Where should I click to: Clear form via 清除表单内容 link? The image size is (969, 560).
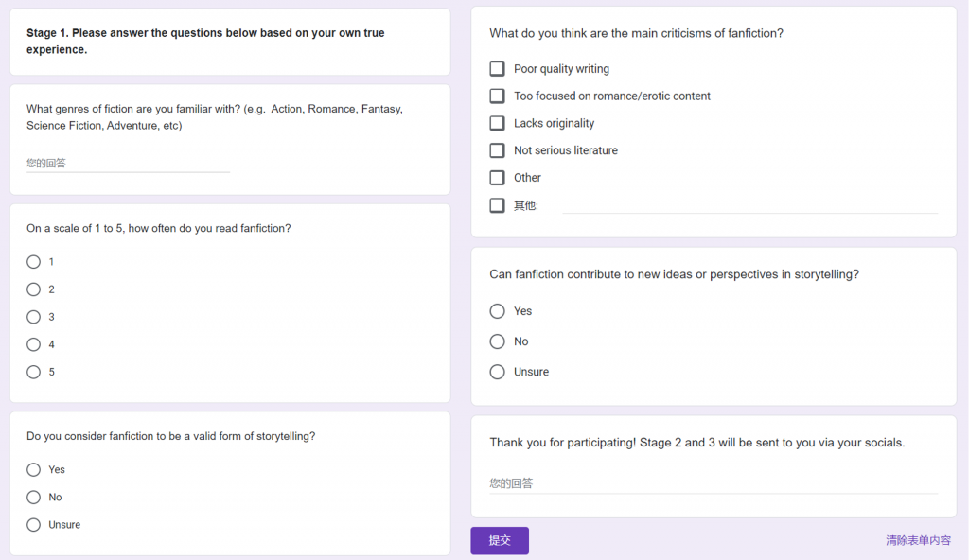918,540
